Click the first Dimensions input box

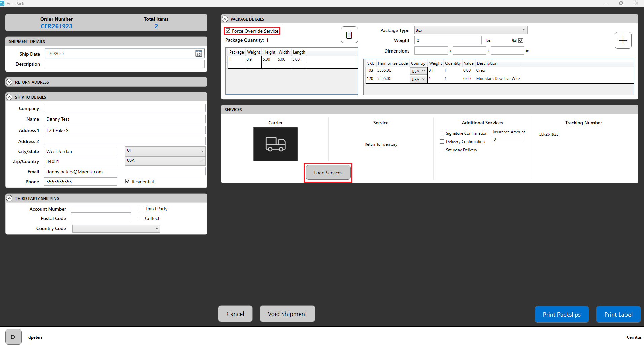click(x=431, y=50)
